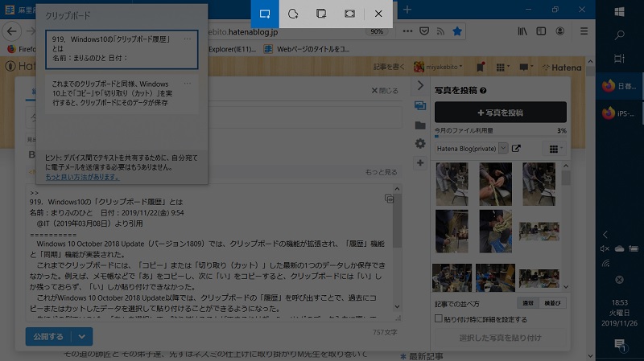Open Action Center notifications icon
The image size is (644, 361).
click(x=620, y=345)
